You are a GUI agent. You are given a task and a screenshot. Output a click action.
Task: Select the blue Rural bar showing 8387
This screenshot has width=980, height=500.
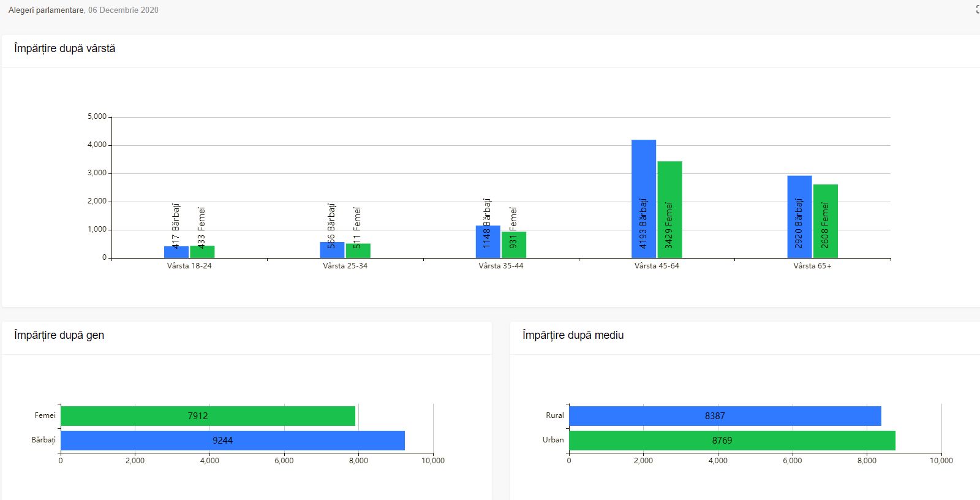[725, 416]
